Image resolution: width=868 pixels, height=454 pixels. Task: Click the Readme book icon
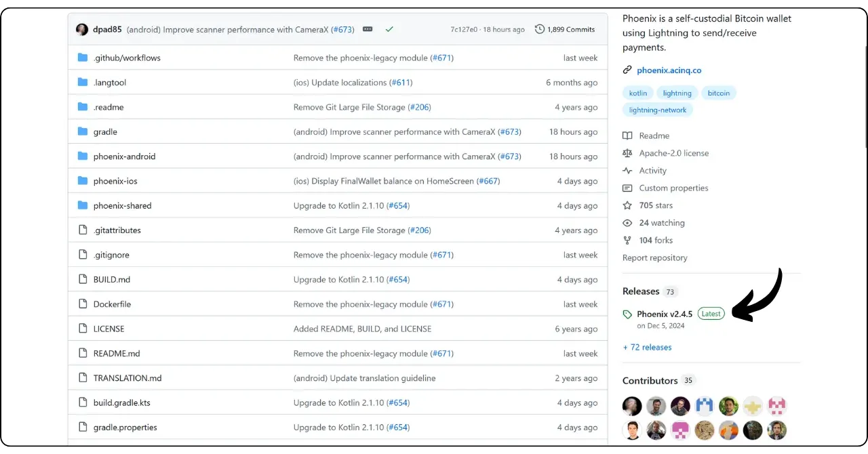pos(627,136)
